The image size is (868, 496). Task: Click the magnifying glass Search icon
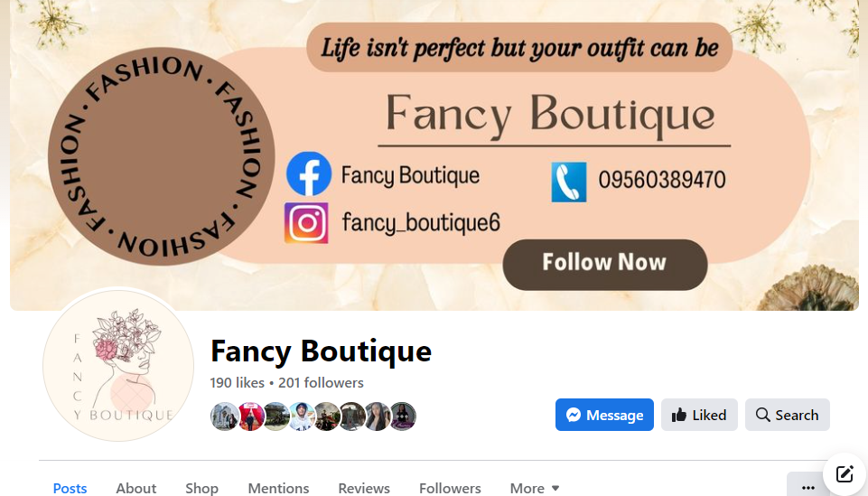tap(763, 415)
